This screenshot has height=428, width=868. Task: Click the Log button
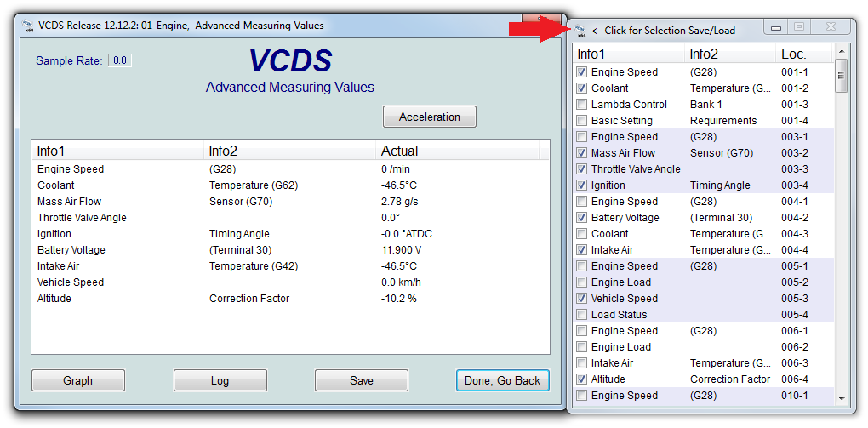[220, 380]
